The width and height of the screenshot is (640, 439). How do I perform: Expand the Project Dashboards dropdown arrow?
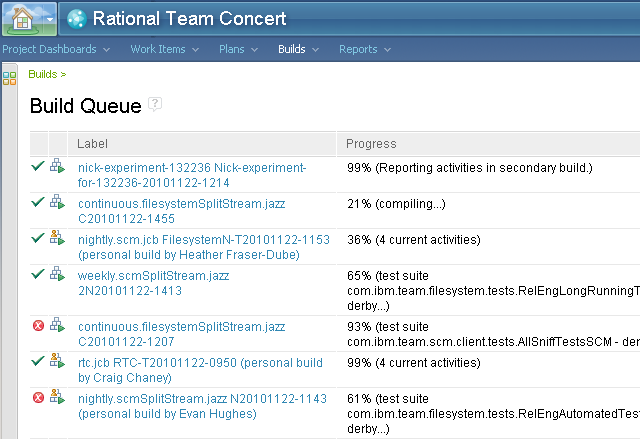click(107, 50)
